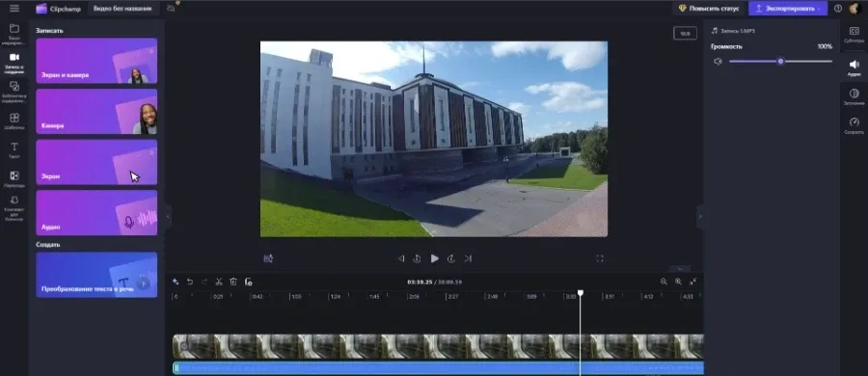Collapse the left panel with side arrow
The image size is (868, 376).
(168, 217)
